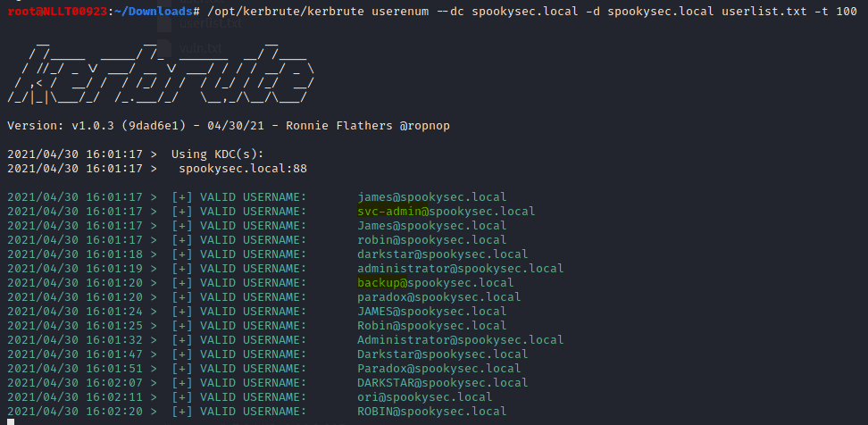Click the highlighted backup username

(382, 283)
